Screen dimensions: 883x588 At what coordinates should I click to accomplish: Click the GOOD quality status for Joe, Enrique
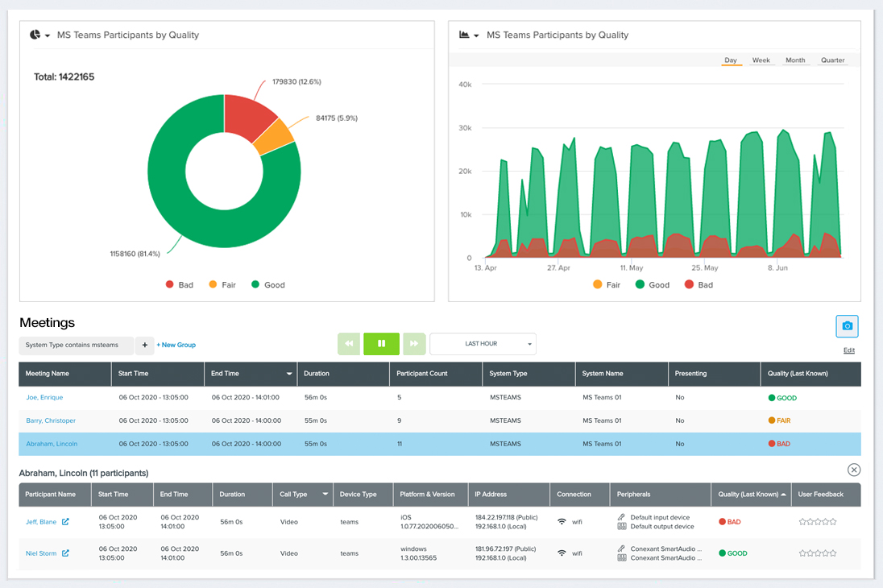(x=783, y=398)
